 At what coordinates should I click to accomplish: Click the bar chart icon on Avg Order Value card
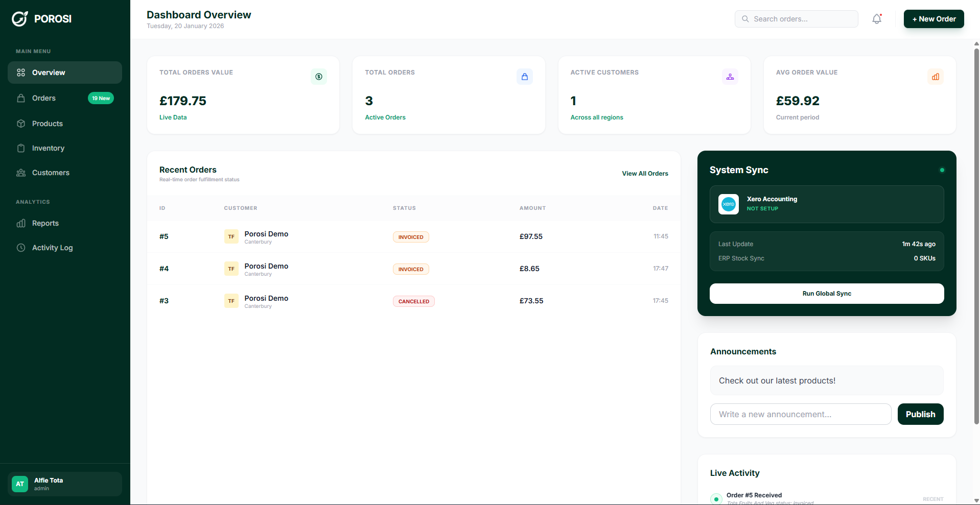click(936, 77)
